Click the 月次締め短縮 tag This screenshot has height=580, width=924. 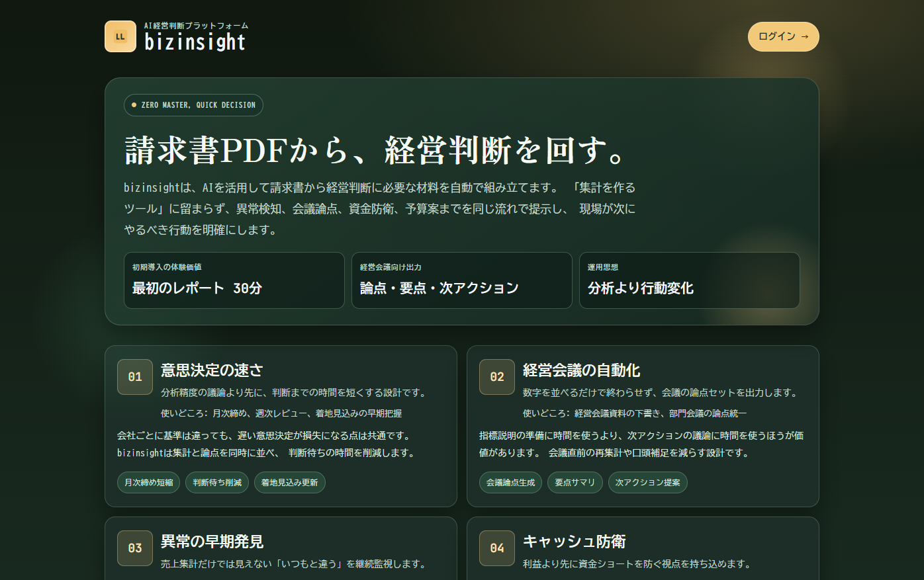pos(149,483)
